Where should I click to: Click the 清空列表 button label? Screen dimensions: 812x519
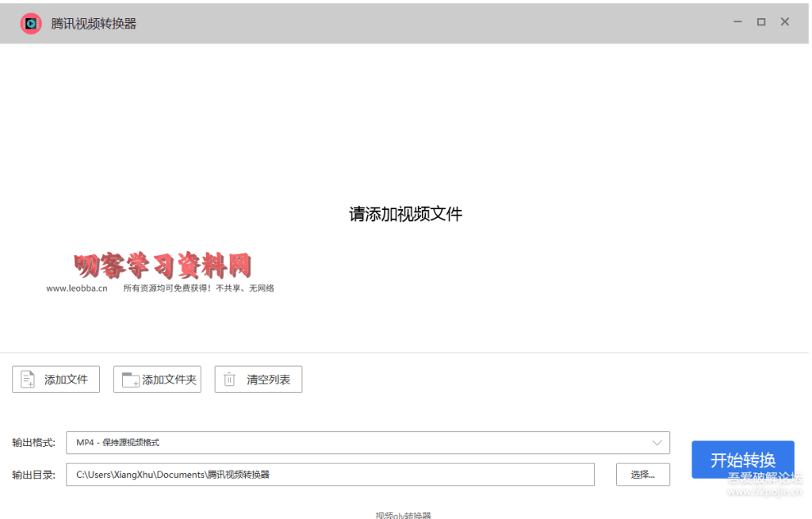point(268,380)
